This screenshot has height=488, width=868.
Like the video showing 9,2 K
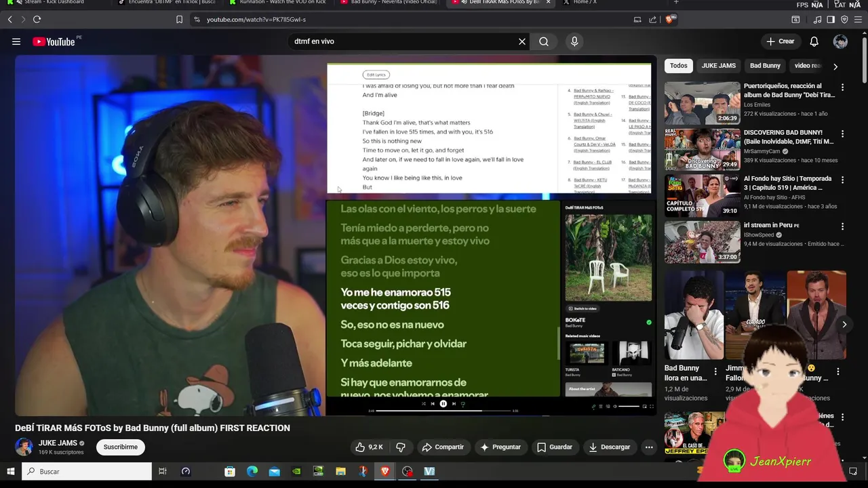tap(369, 447)
